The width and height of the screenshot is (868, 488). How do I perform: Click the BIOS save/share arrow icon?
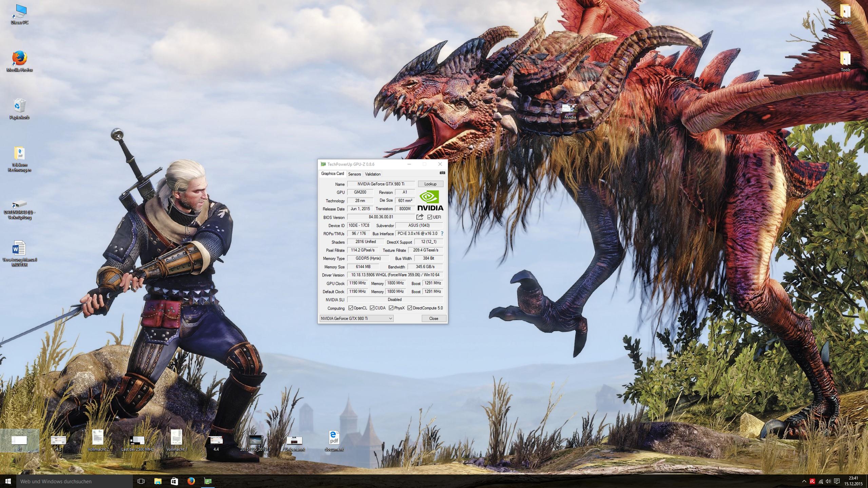tap(420, 217)
